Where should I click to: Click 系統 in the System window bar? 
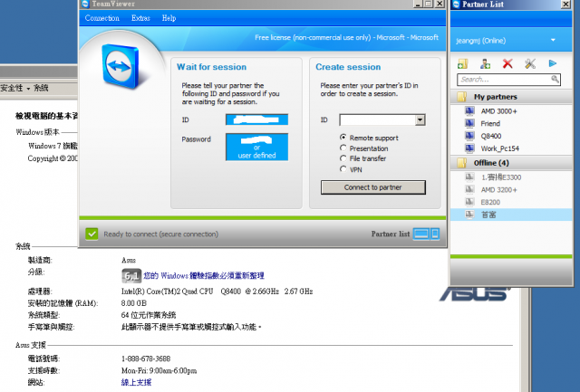point(41,88)
